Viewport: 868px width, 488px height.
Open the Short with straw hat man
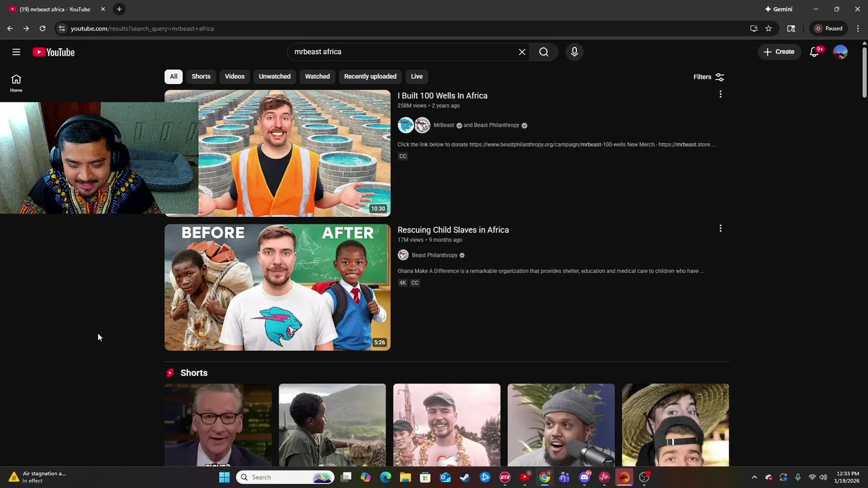tap(675, 425)
